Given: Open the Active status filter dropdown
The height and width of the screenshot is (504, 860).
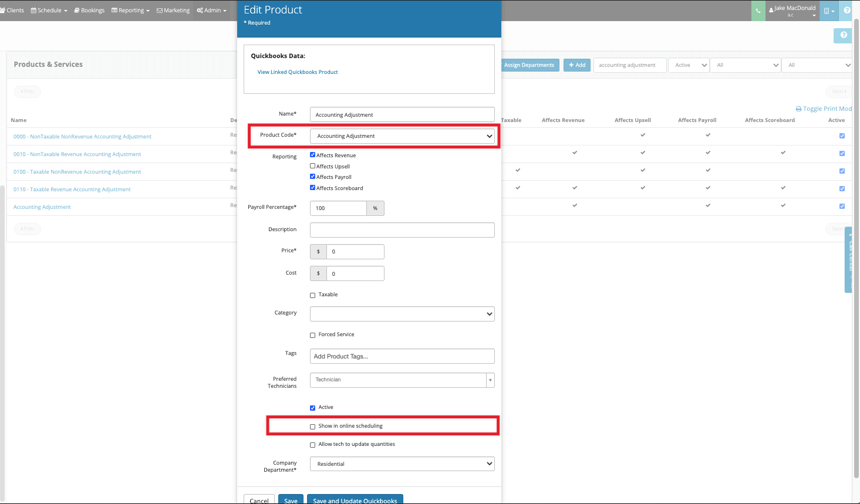Looking at the screenshot, I should (689, 65).
